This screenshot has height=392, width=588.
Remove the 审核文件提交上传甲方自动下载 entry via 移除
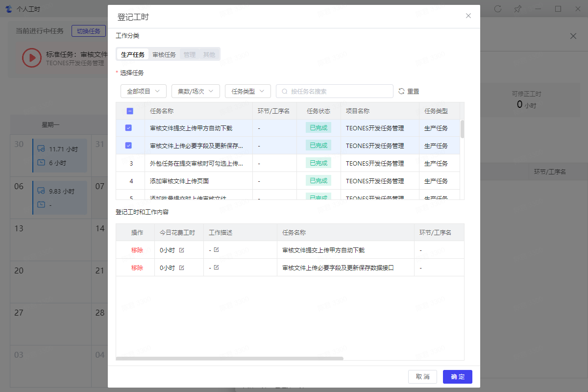click(x=137, y=250)
